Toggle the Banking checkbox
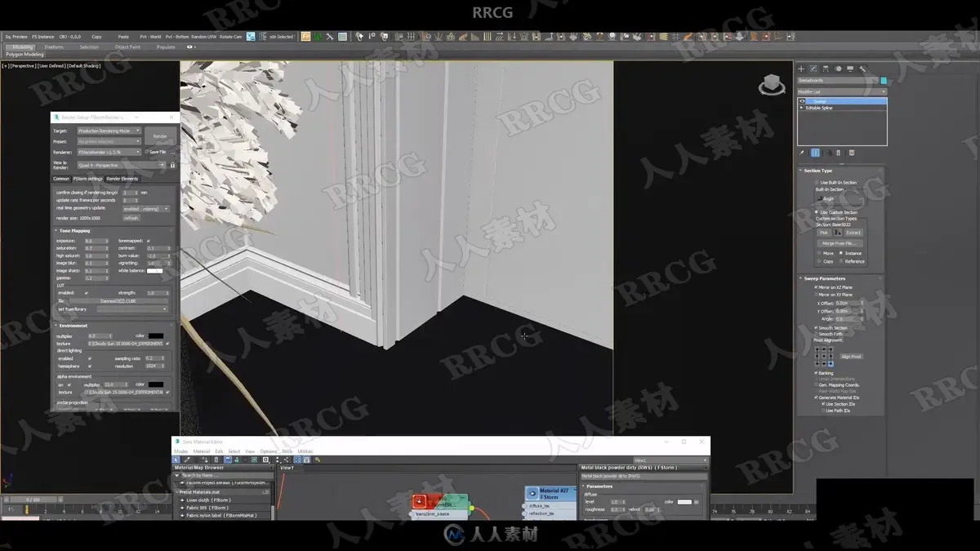This screenshot has width=980, height=551. (x=816, y=373)
